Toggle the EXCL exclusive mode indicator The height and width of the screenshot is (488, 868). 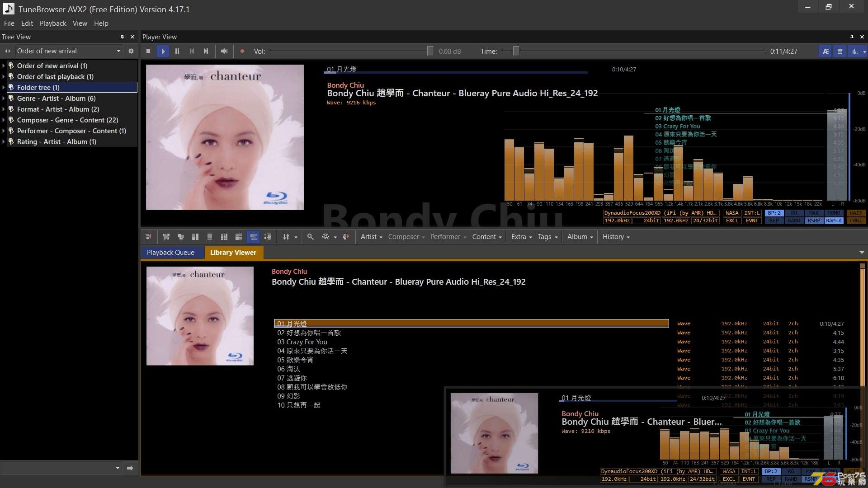pos(732,221)
